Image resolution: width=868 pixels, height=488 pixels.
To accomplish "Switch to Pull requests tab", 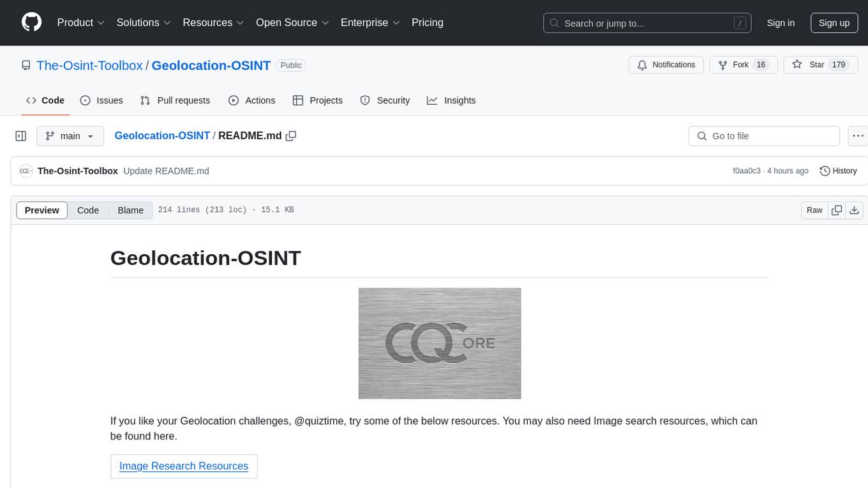I will [175, 100].
